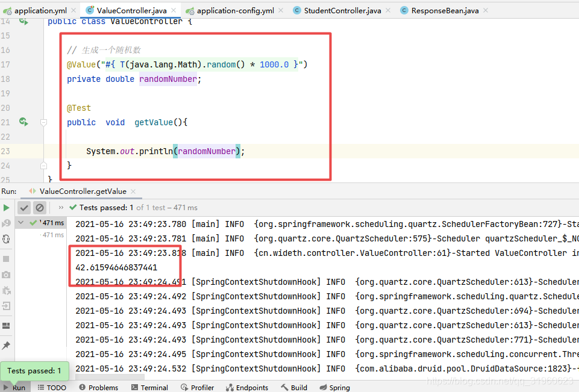Click randomNumber inside the println call

207,151
